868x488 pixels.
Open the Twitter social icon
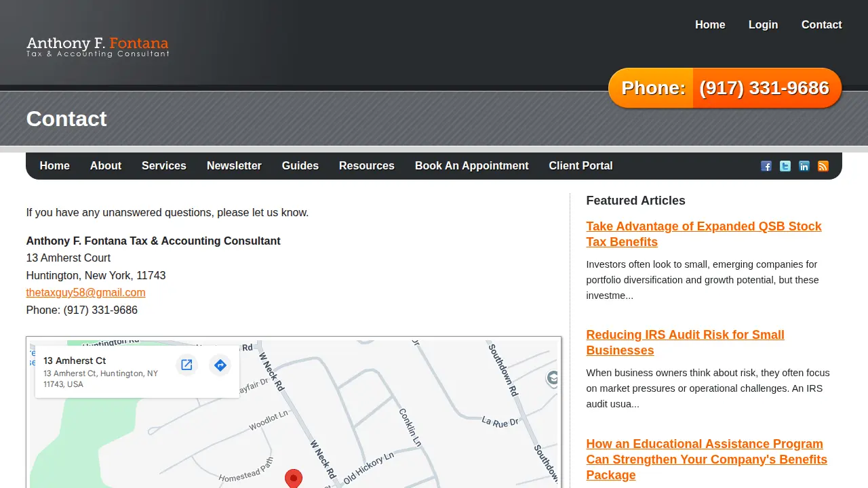click(785, 166)
